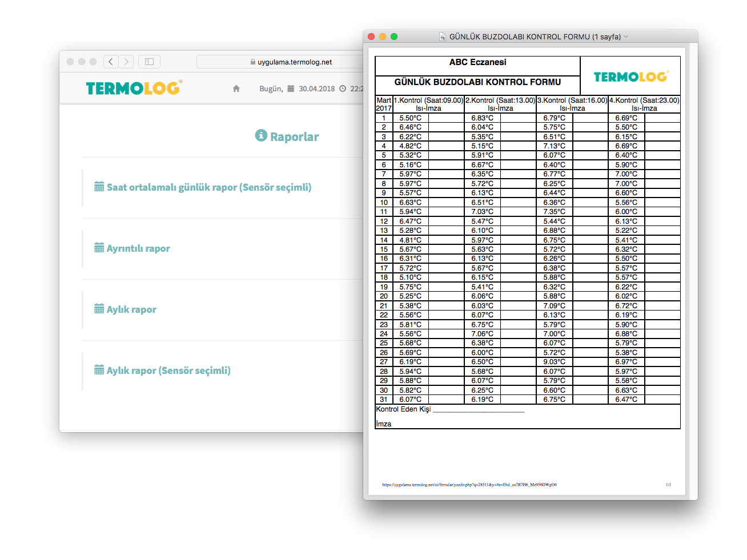Screen dimensions: 747x560
Task: Open Saat ortalamalı günlük rapor (Sensör seçimli)
Action: tap(209, 187)
